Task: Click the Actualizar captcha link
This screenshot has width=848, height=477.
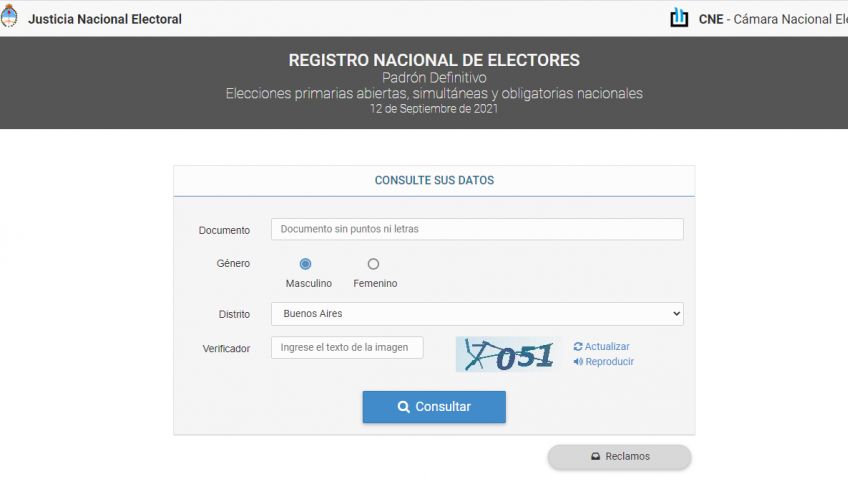Action: [x=607, y=347]
